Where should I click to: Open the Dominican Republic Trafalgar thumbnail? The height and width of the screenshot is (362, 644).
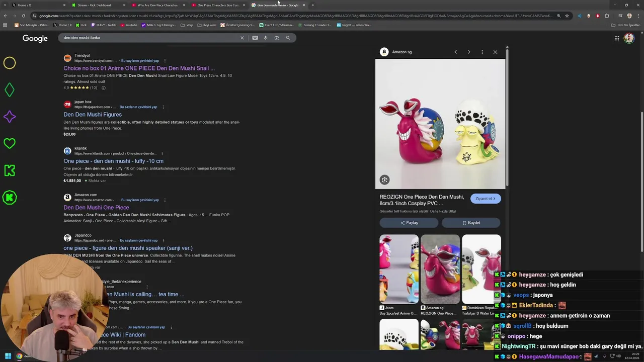(x=481, y=269)
